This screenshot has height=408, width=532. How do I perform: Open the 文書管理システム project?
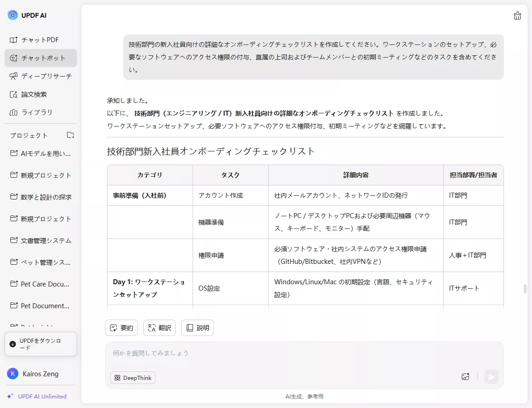click(40, 240)
